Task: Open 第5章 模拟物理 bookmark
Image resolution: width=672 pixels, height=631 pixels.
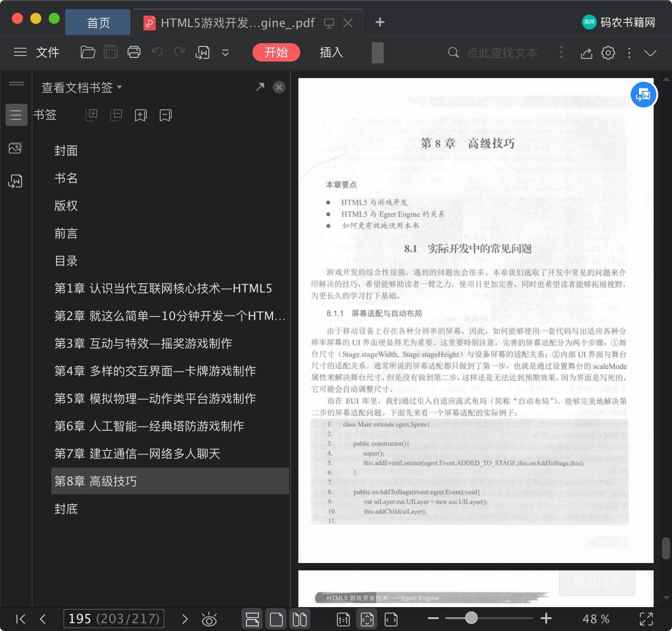Action: coord(155,399)
